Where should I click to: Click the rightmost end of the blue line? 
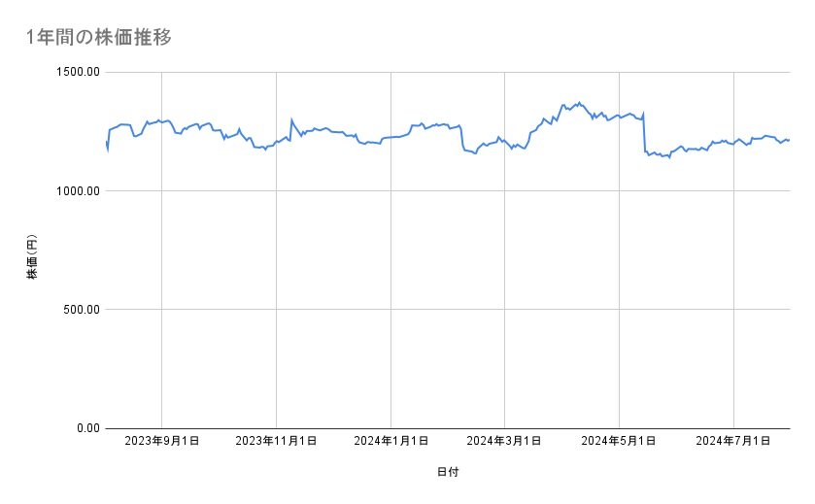(x=789, y=140)
